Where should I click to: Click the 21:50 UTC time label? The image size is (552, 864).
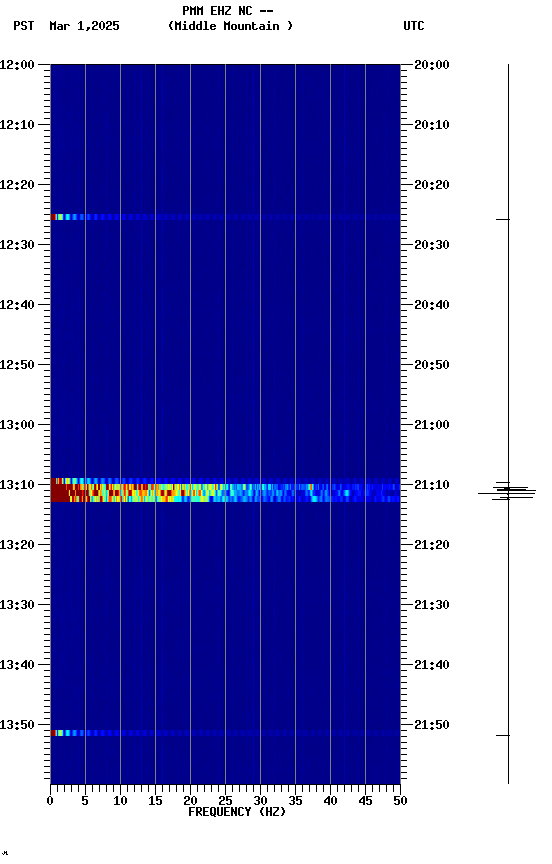(432, 725)
